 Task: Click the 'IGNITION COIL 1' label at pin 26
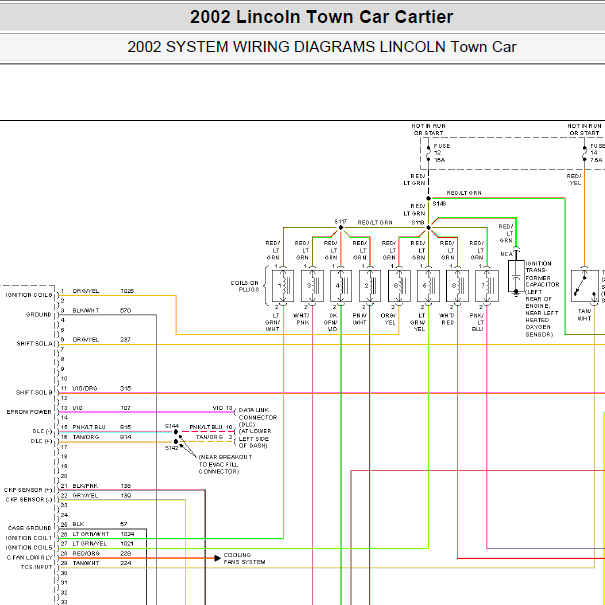point(29,538)
